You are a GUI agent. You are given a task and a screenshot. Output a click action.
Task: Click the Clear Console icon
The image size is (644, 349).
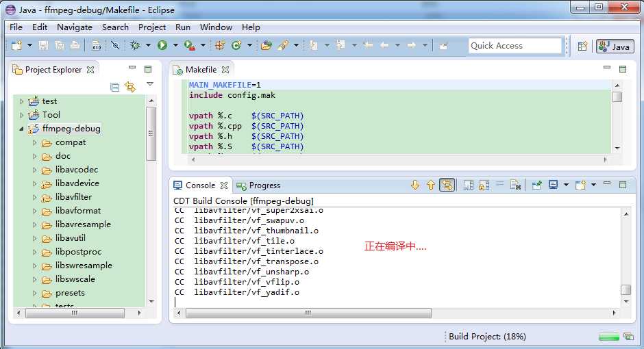click(515, 185)
